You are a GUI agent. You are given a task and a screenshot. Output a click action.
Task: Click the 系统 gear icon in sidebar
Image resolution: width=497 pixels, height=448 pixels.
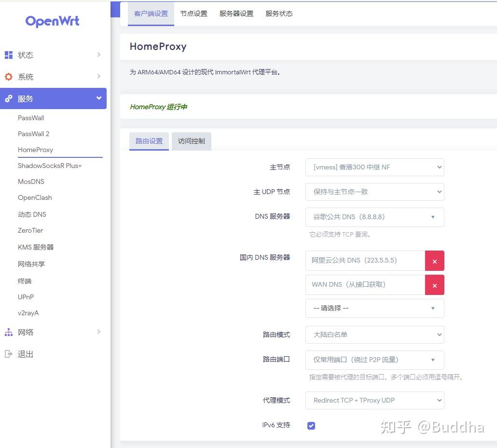(9, 76)
